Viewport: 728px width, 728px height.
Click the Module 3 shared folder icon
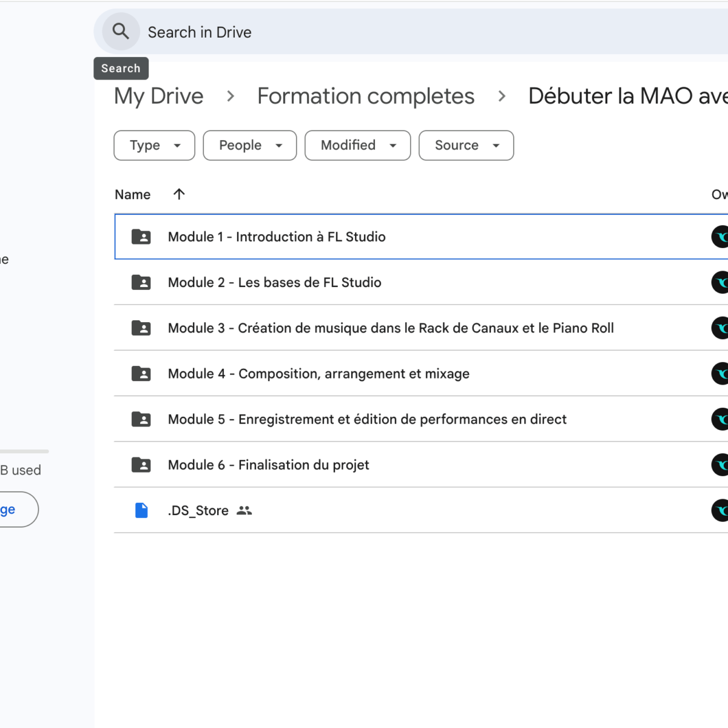tap(141, 328)
